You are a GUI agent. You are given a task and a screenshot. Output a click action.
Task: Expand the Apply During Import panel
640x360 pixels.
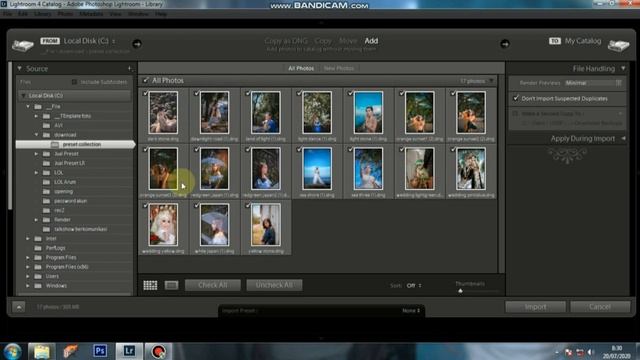pos(623,138)
